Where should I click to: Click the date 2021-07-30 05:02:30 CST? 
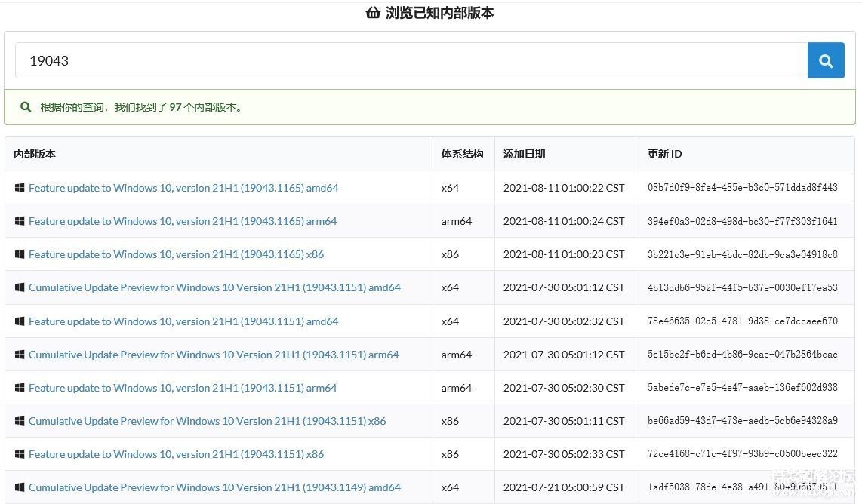pos(564,388)
